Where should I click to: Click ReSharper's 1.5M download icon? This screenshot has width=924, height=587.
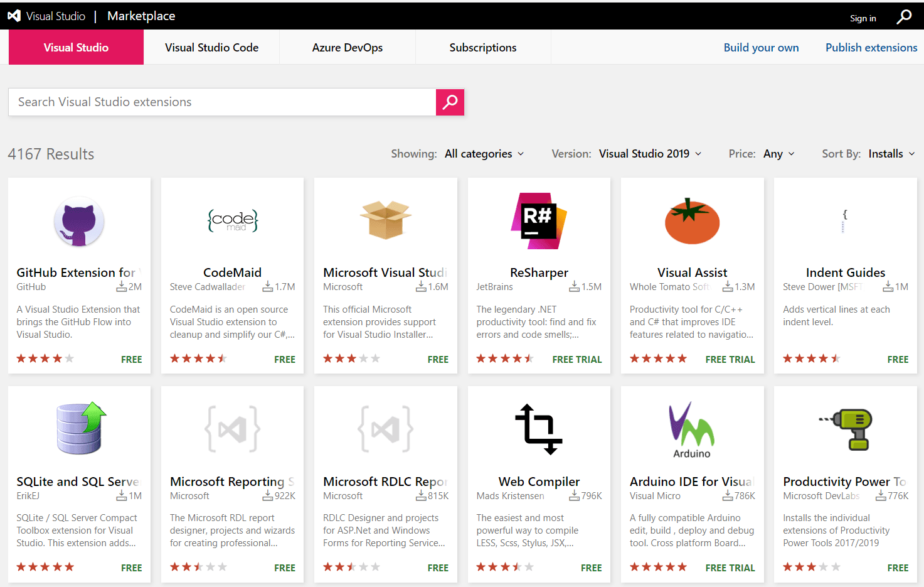click(x=575, y=287)
